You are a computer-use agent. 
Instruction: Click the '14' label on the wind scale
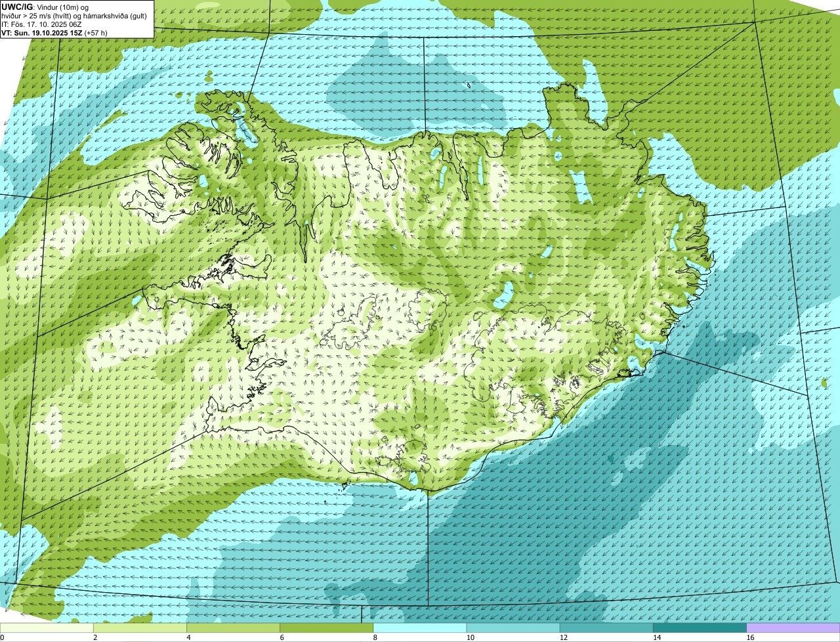click(657, 637)
